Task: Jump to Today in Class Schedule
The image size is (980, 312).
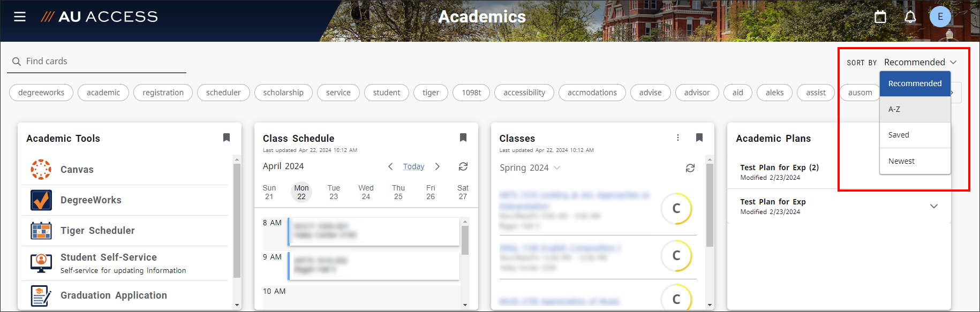Action: coord(413,166)
